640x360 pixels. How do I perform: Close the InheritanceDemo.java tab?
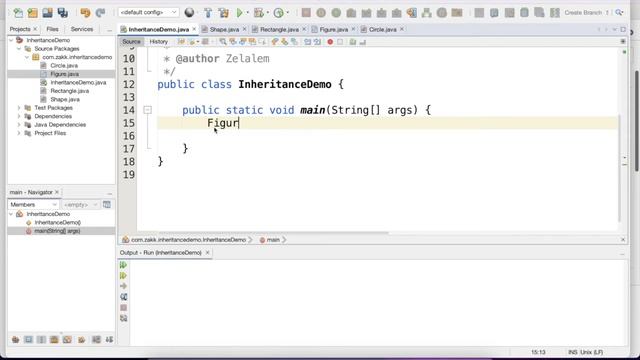[194, 29]
